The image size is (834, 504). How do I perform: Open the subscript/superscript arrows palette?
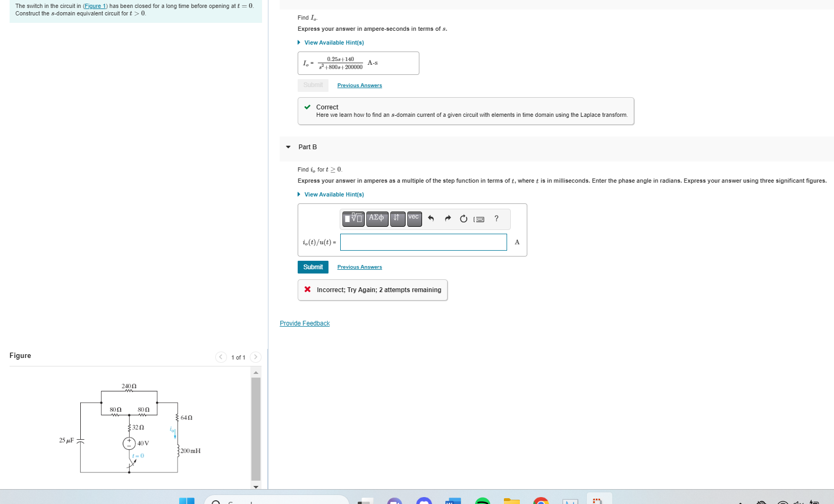398,218
